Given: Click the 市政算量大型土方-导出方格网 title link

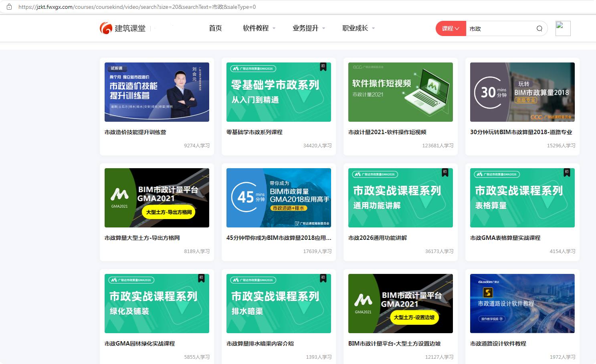Looking at the screenshot, I should point(142,238).
